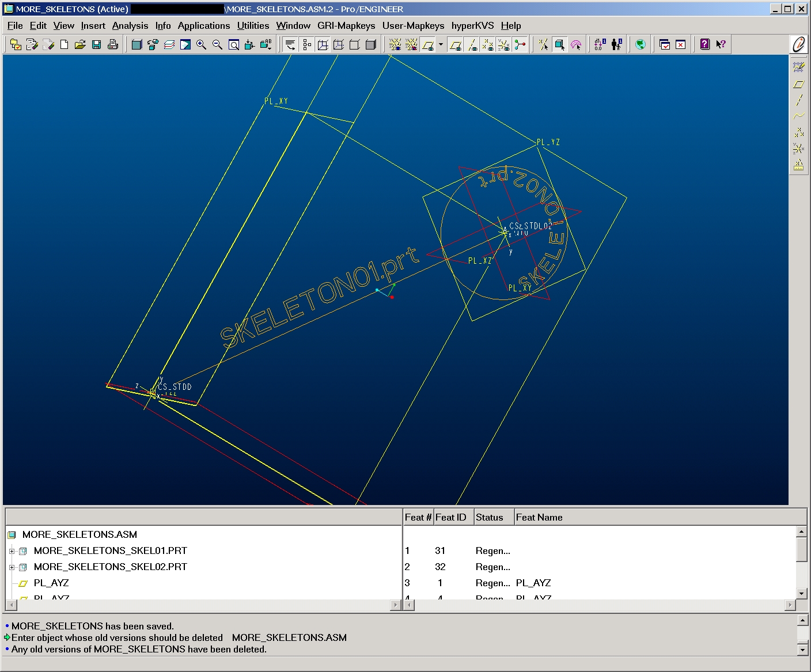Click the Open file folder icon
The height and width of the screenshot is (672, 811).
tap(80, 44)
